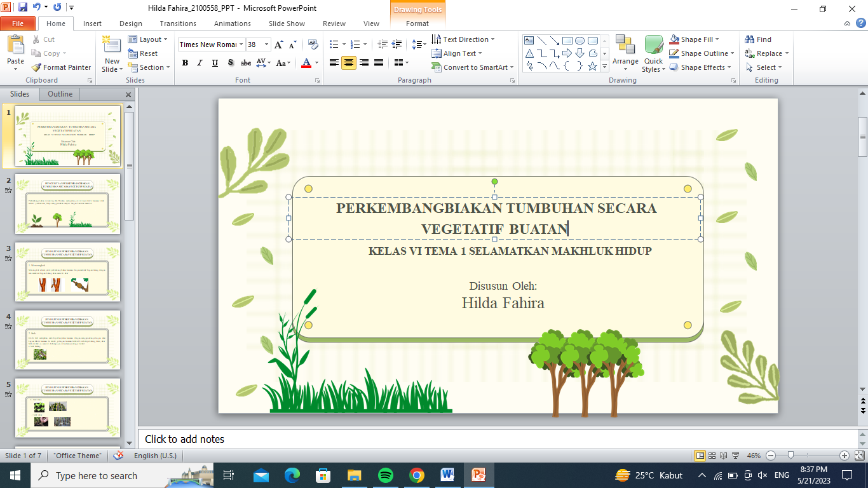
Task: Expand the Shape Fill dropdown
Action: [x=717, y=39]
